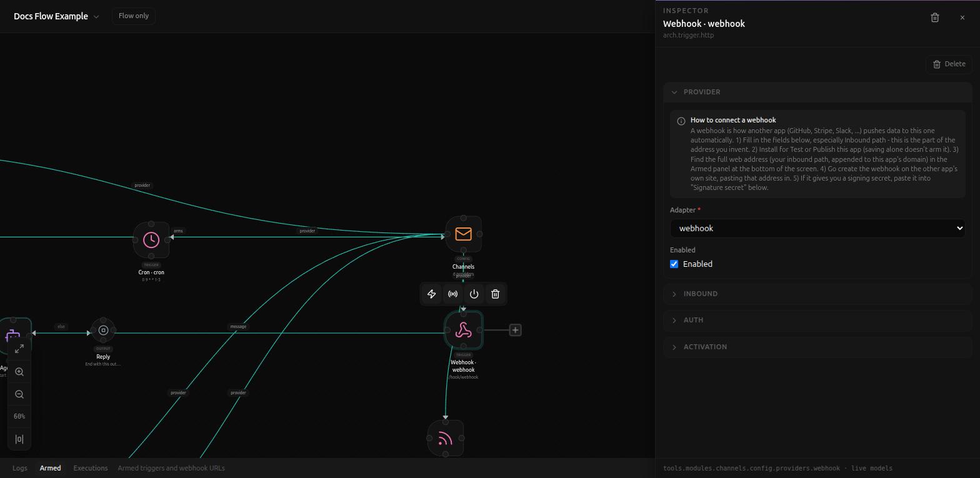
Task: Uncheck the Enabled checkbox
Action: (x=674, y=264)
